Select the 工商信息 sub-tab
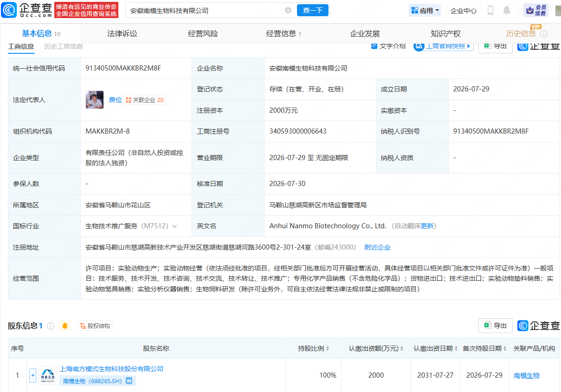 21,46
